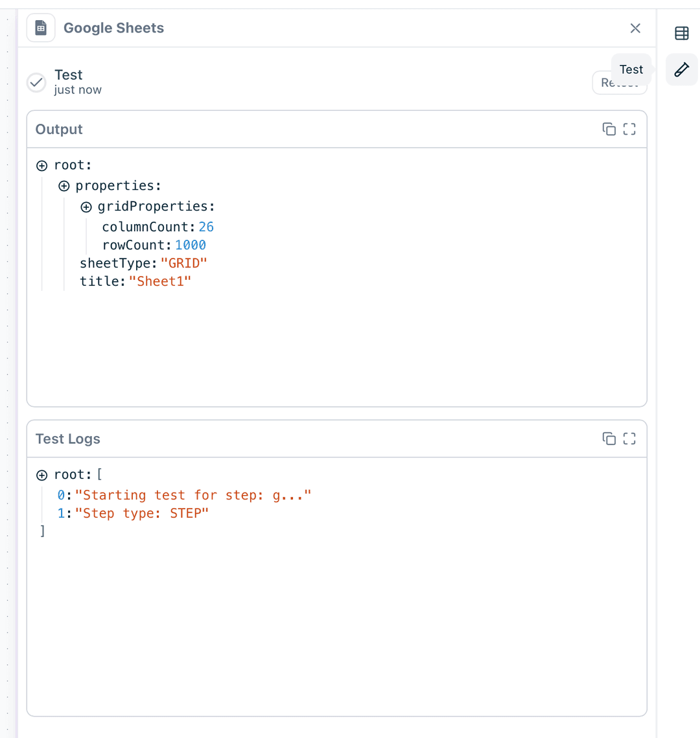Close the Google Sheets panel
This screenshot has width=700, height=738.
pyautogui.click(x=635, y=28)
